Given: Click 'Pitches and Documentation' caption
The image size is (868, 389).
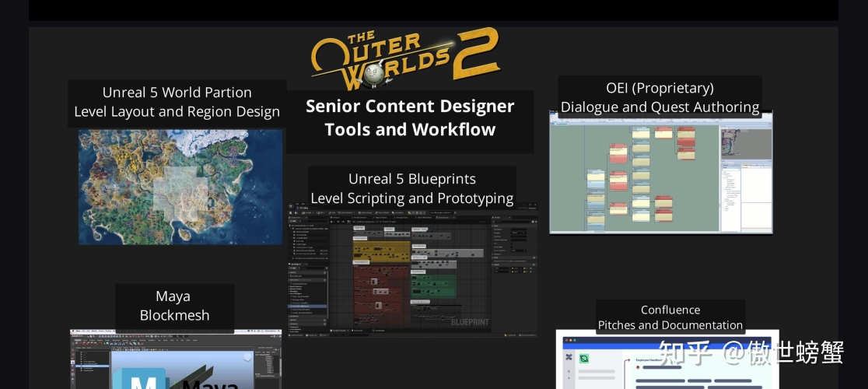Looking at the screenshot, I should tap(670, 324).
